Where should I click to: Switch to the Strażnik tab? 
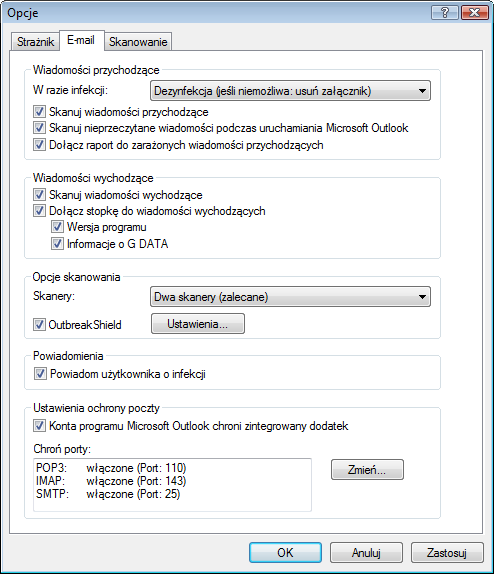36,41
